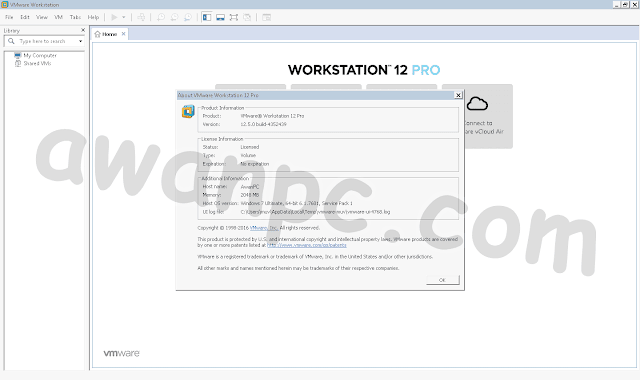The height and width of the screenshot is (380, 640).
Task: Switch to the Home tab
Action: tap(109, 34)
